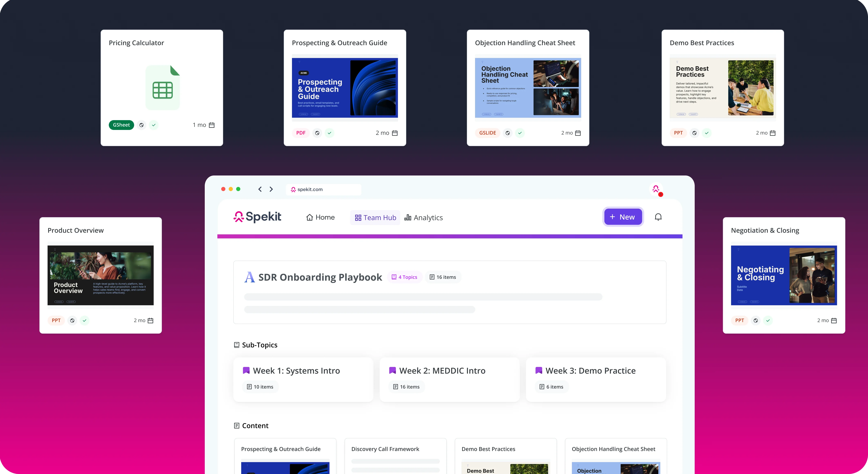
Task: Click the browser back arrow
Action: pos(260,189)
